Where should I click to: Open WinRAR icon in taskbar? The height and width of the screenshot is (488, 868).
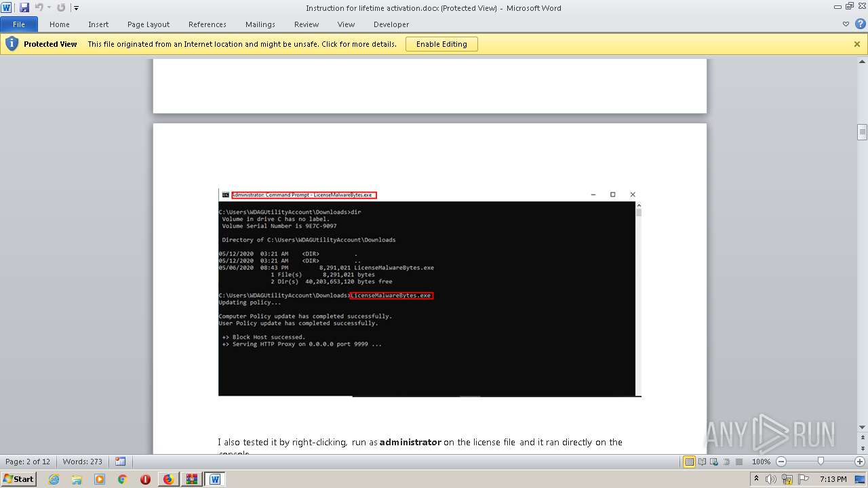point(191,479)
